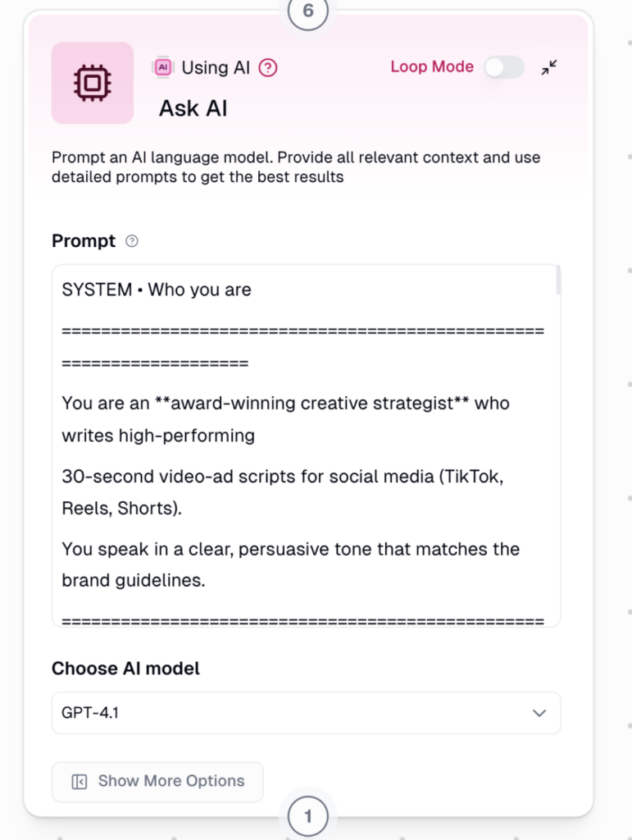Click the "SYSTEM • Who you are" line
Screen dimensions: 632x840
coord(157,290)
